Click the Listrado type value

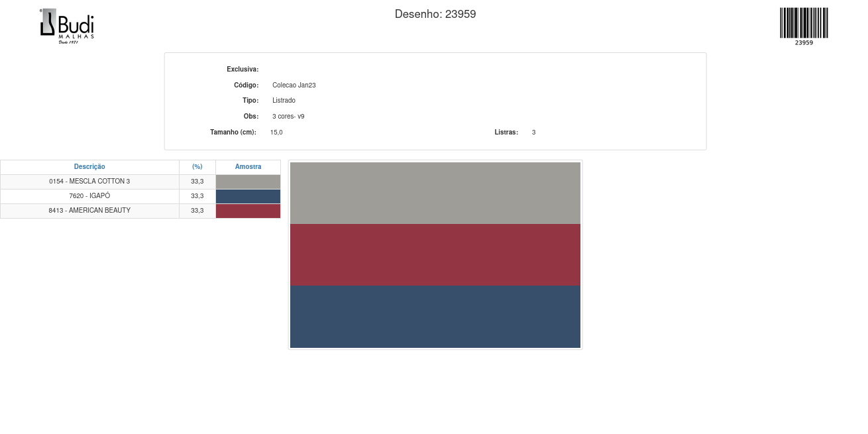click(284, 101)
